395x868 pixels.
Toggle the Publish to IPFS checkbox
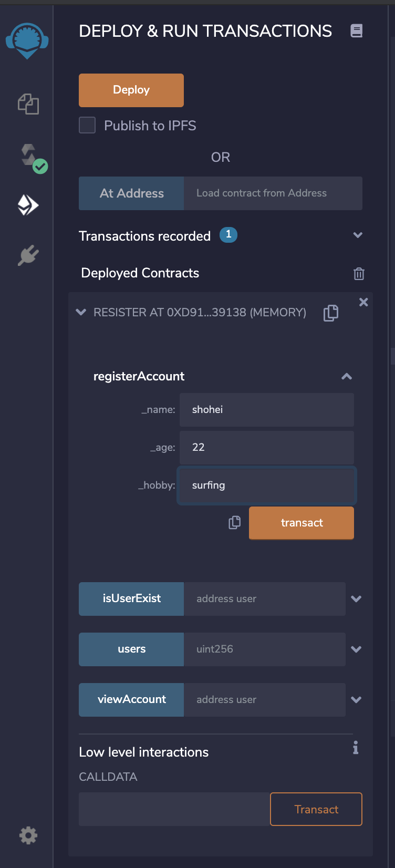tap(87, 126)
